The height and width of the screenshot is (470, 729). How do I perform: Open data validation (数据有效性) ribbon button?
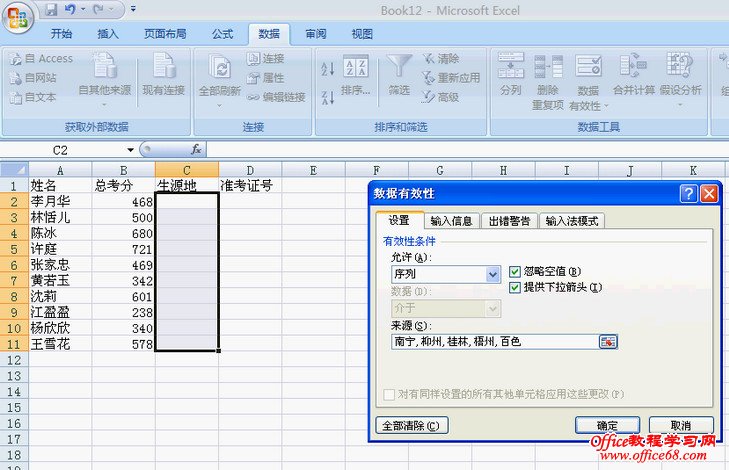point(589,82)
